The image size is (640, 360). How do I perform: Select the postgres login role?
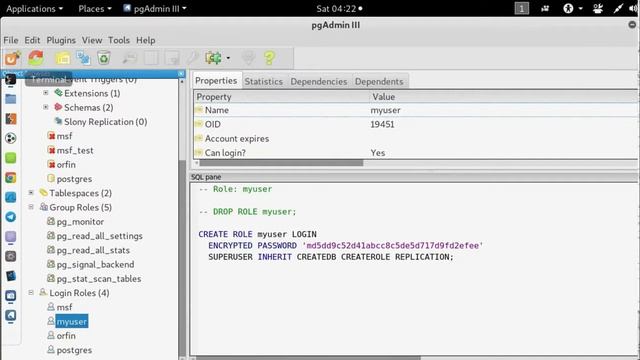74,350
